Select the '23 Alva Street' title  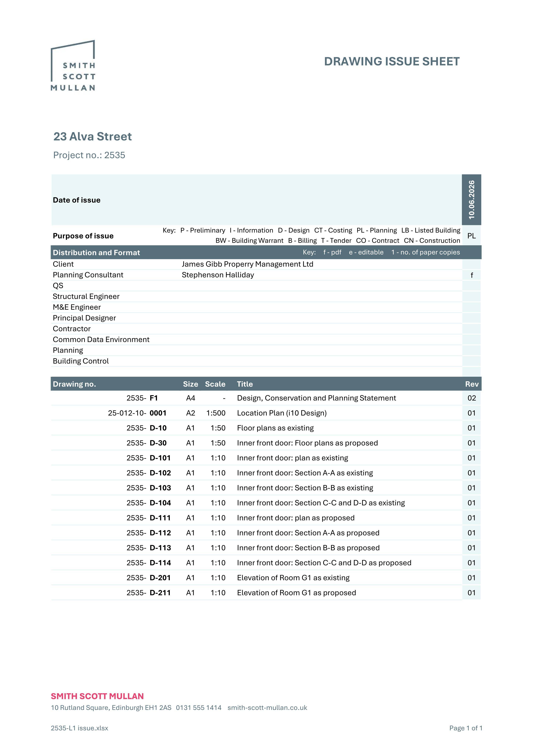[x=92, y=136]
